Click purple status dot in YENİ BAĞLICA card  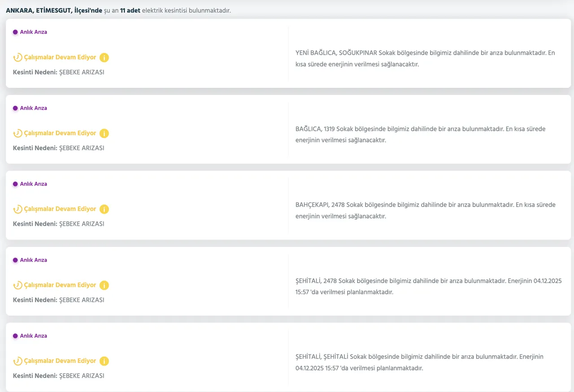click(15, 32)
